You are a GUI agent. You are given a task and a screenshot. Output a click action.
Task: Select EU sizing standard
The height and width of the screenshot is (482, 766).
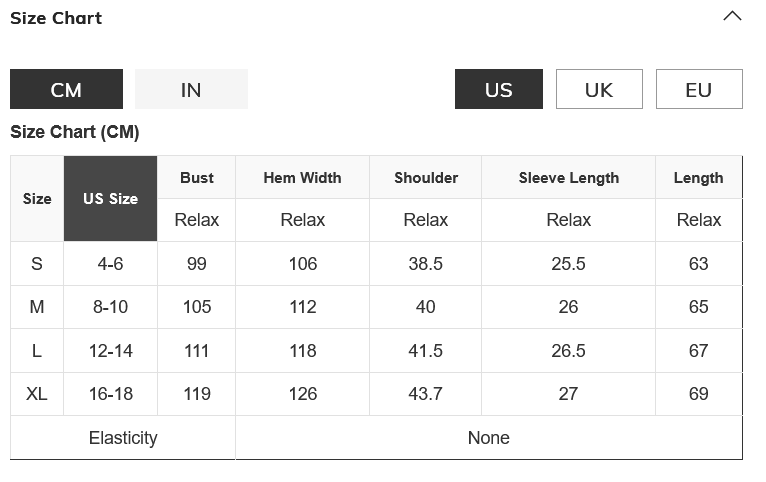point(698,89)
